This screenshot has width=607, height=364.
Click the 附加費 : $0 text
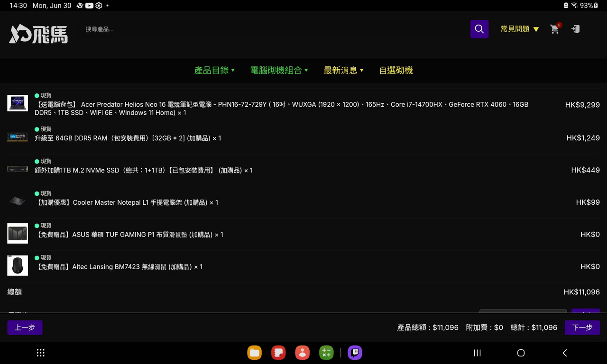point(485,328)
